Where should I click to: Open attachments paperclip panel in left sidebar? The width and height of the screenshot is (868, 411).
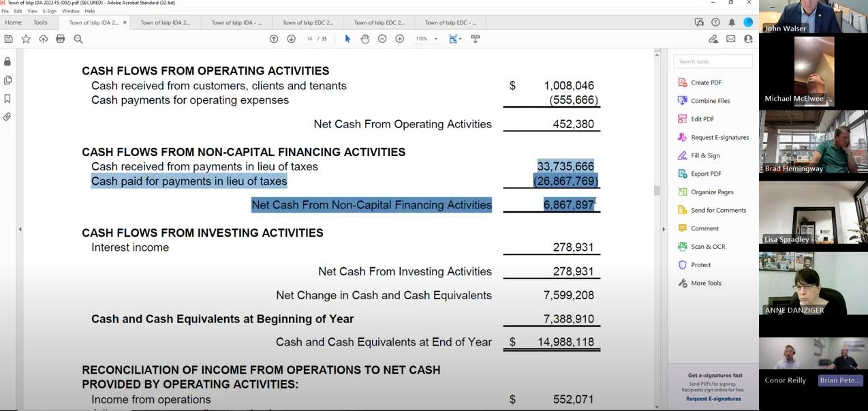point(7,117)
